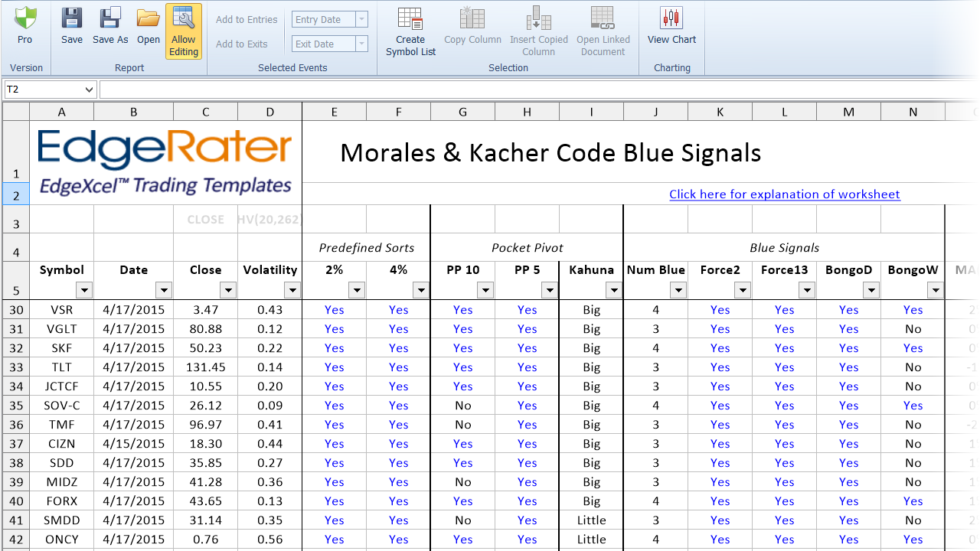Open the PP 10 filter dropdown
Screen dimensions: 980x551
(x=485, y=290)
